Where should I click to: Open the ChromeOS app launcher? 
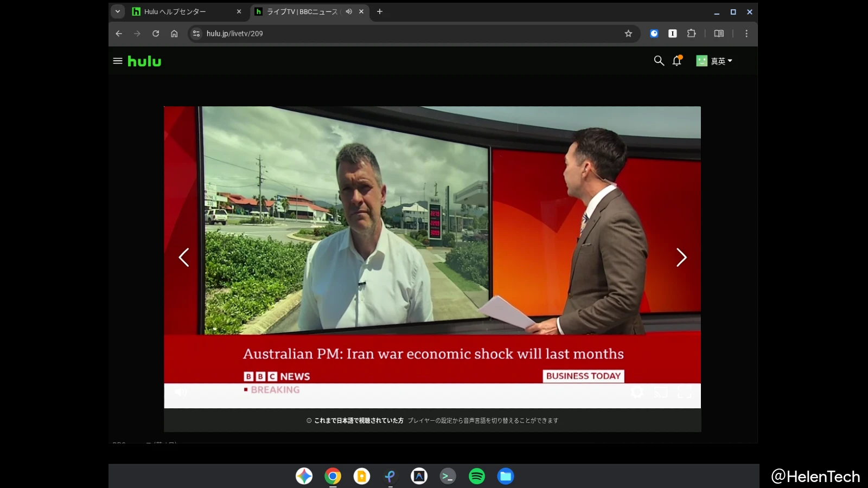click(x=304, y=476)
